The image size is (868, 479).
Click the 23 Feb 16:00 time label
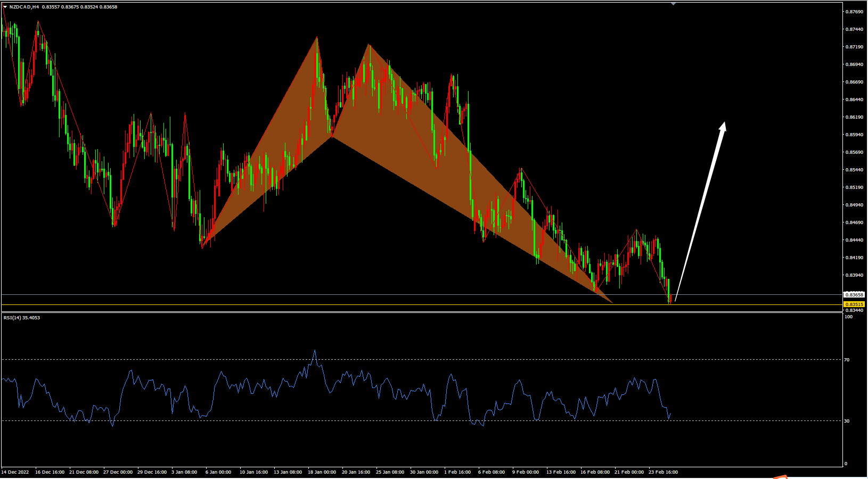(x=663, y=472)
